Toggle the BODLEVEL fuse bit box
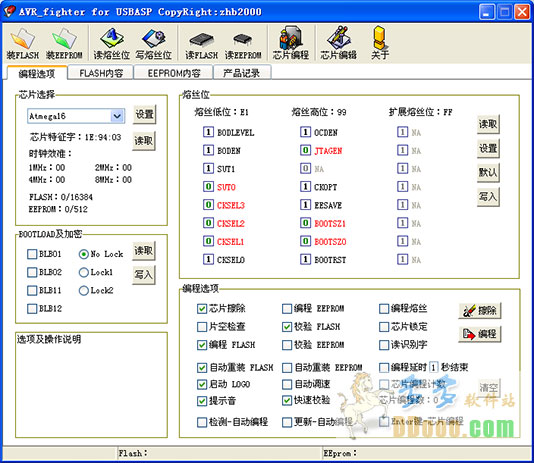534x463 pixels. tap(208, 132)
